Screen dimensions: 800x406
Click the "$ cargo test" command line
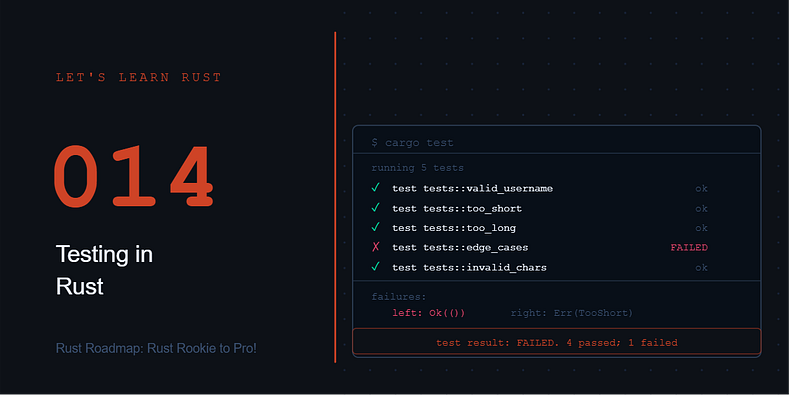click(412, 143)
